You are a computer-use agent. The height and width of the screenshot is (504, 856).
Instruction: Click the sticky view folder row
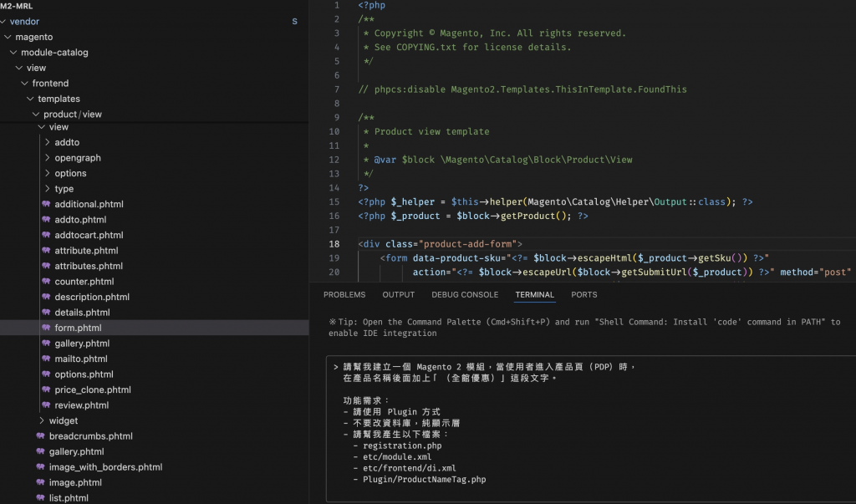(x=155, y=127)
